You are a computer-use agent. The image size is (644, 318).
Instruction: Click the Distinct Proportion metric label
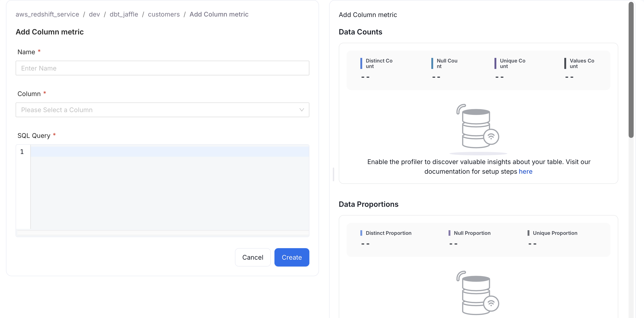point(389,233)
